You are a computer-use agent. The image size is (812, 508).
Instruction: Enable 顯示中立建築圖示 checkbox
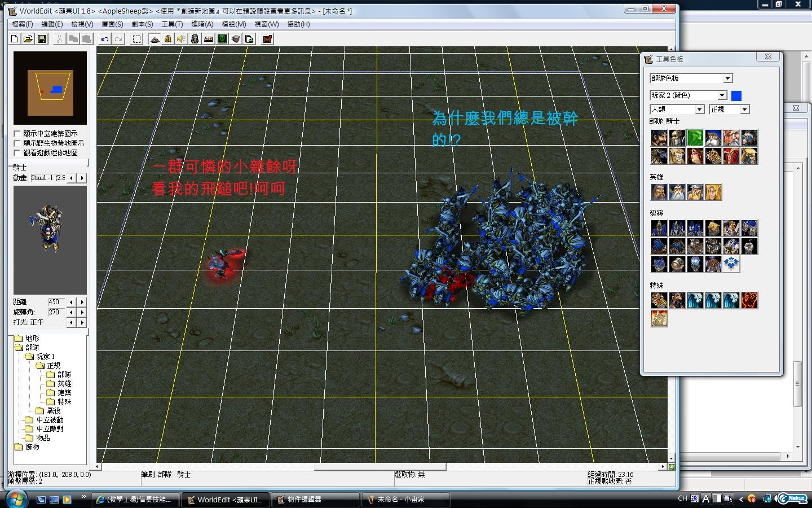pos(17,134)
